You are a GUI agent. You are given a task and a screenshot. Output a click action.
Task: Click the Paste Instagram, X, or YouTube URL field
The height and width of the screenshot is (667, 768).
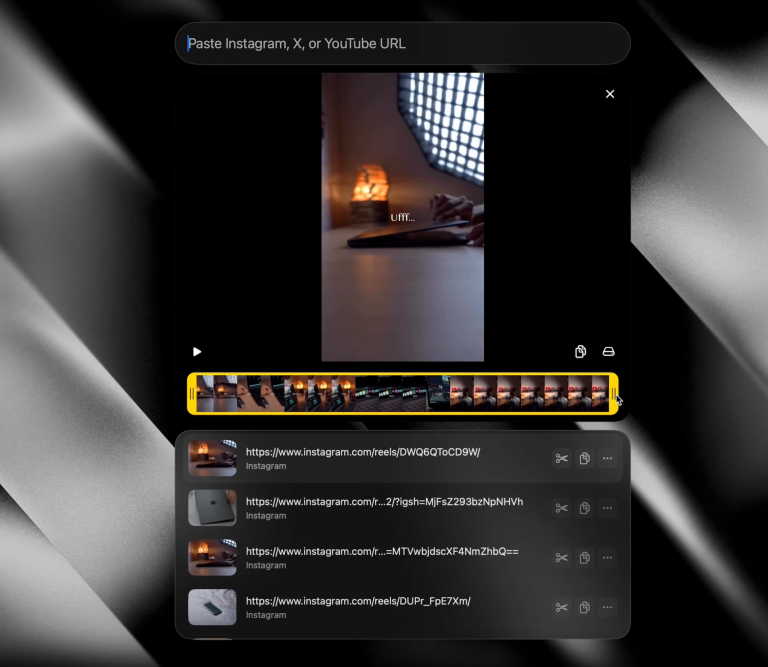tap(403, 44)
